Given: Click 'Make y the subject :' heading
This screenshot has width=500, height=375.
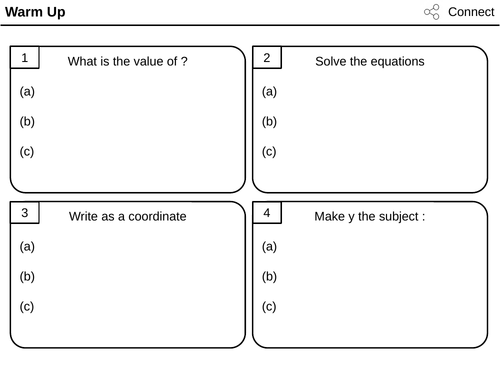Looking at the screenshot, I should click(370, 217).
